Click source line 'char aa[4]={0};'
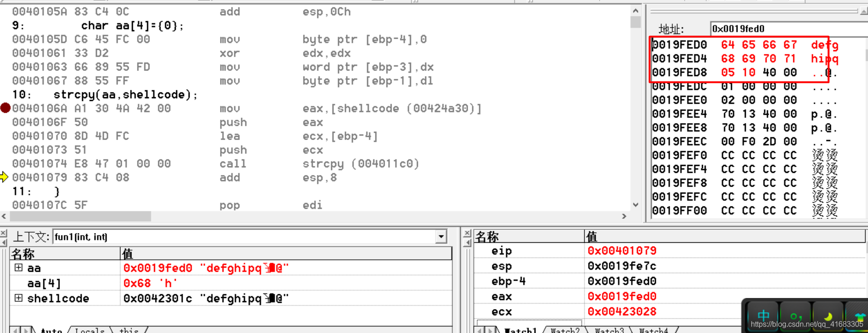Image resolution: width=868 pixels, height=333 pixels. tap(132, 25)
